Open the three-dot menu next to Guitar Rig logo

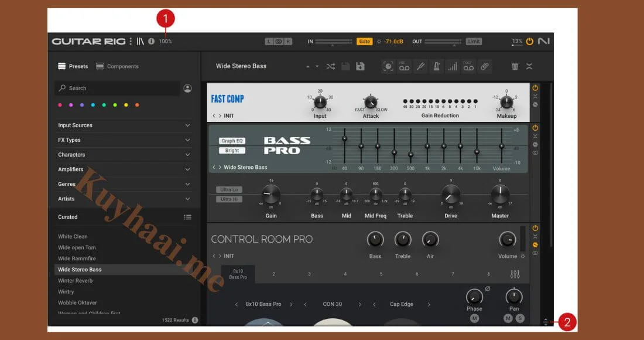coord(131,41)
